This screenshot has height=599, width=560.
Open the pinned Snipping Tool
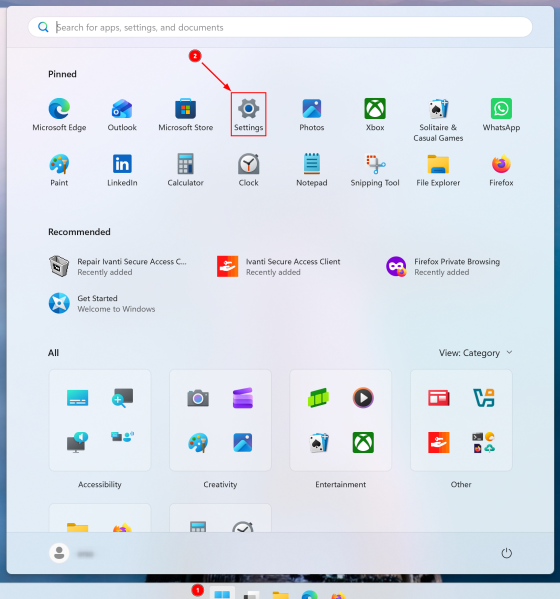point(375,170)
